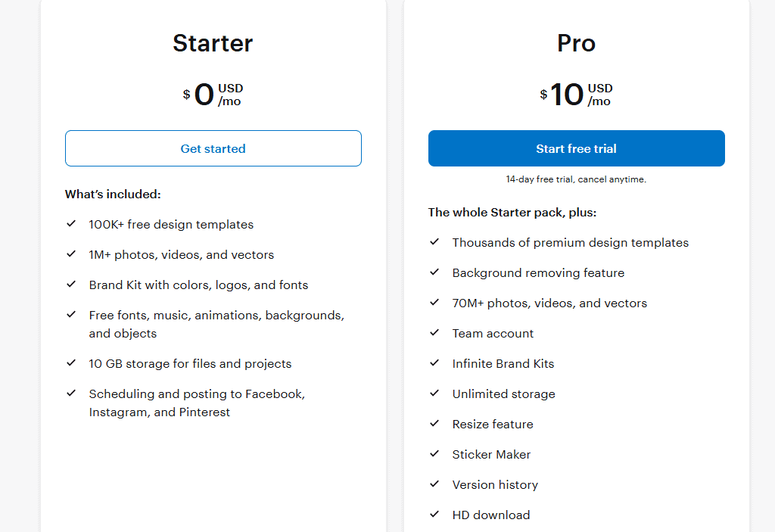The height and width of the screenshot is (532, 775).
Task: Click the 14-day free trial cancel anytime text
Action: tap(576, 179)
